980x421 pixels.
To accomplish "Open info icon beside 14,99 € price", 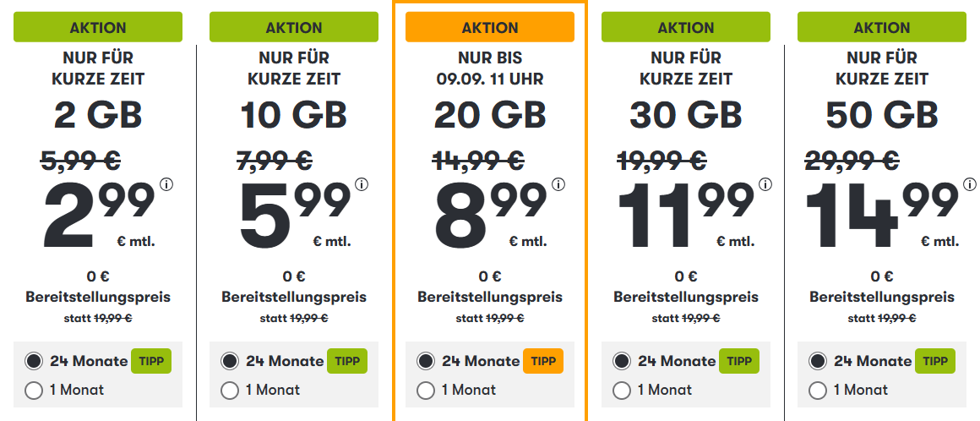I will pyautogui.click(x=969, y=184).
